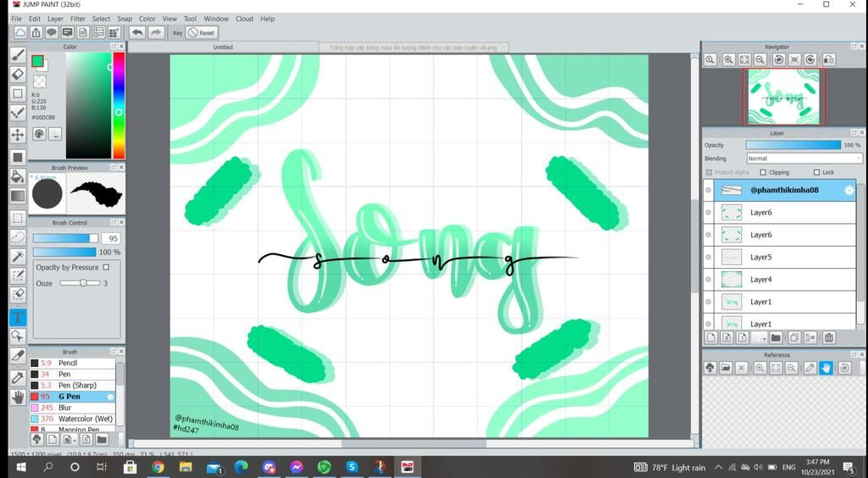The height and width of the screenshot is (478, 868).
Task: Select the Eyedropper tool
Action: coord(18,377)
